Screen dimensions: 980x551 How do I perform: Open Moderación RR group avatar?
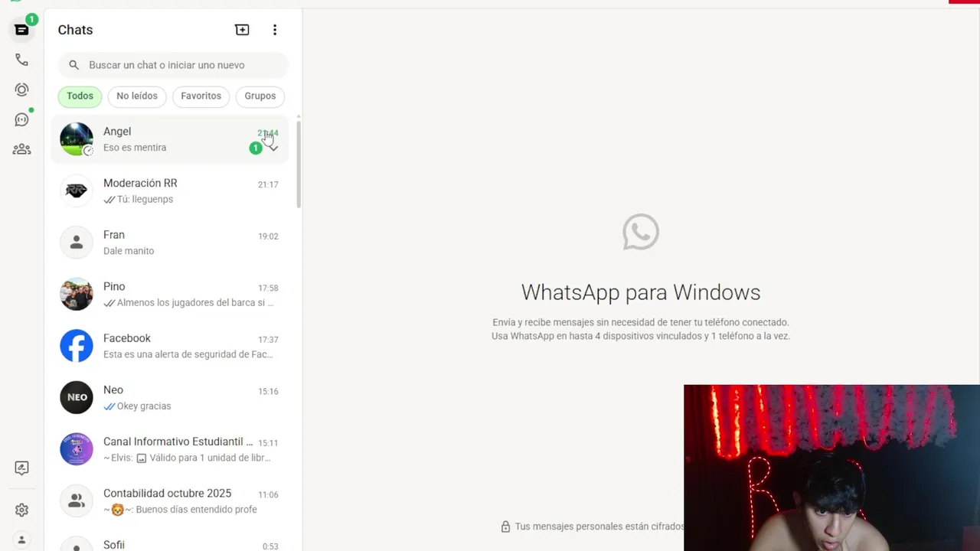(77, 191)
